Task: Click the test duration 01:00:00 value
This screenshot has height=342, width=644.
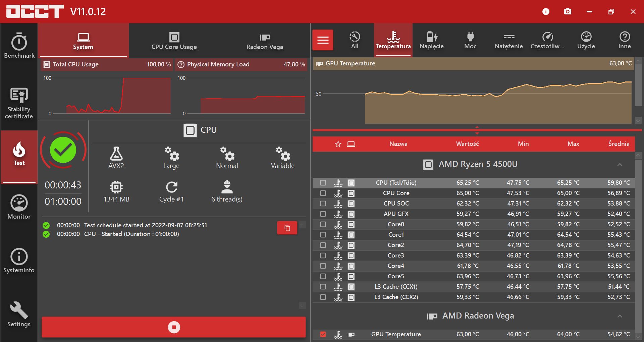Action: click(63, 202)
